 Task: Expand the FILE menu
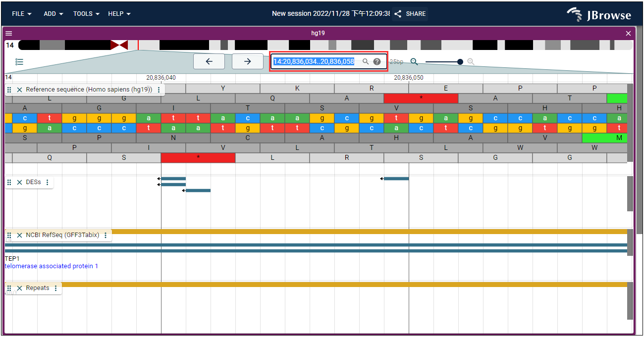point(22,14)
